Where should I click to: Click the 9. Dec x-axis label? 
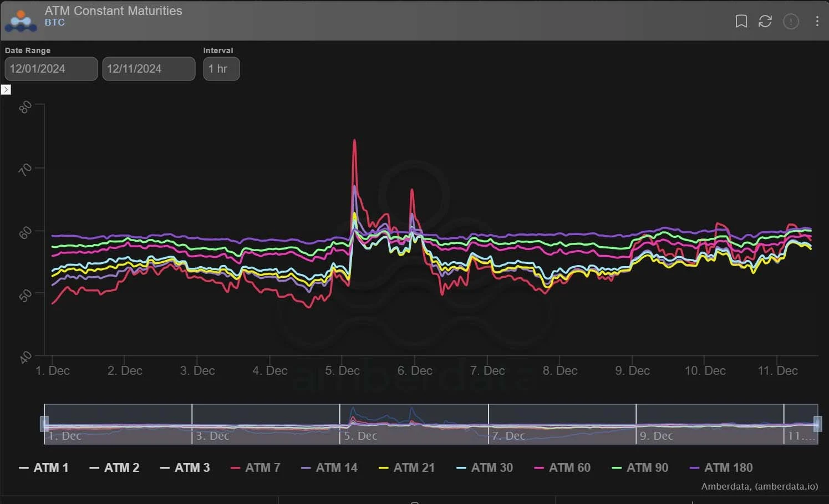(x=632, y=370)
